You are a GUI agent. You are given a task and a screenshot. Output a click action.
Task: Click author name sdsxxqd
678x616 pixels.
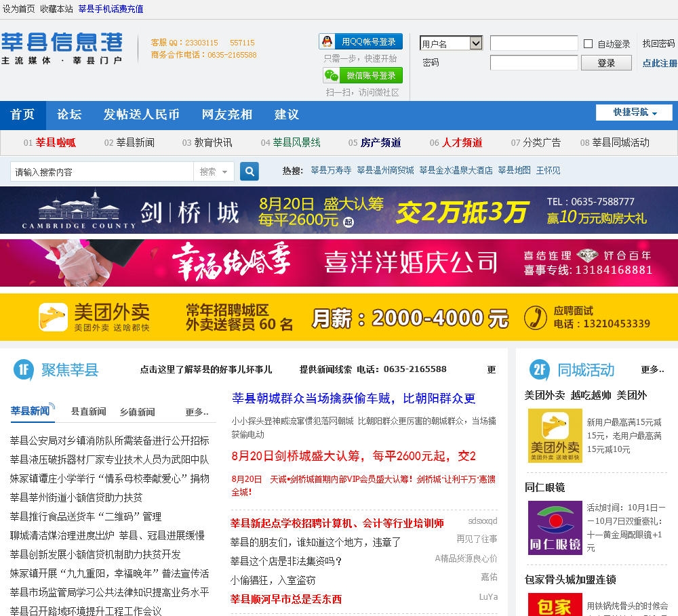483,521
